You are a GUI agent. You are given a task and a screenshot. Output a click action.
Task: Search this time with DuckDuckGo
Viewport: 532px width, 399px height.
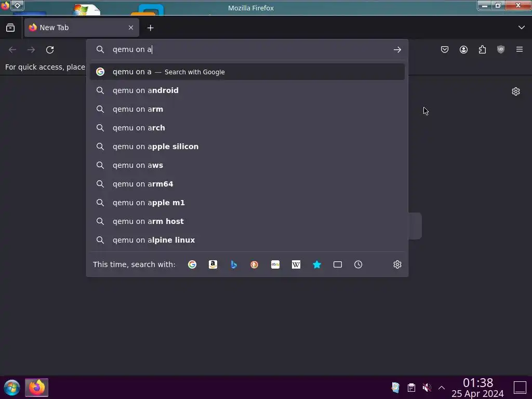click(x=255, y=264)
